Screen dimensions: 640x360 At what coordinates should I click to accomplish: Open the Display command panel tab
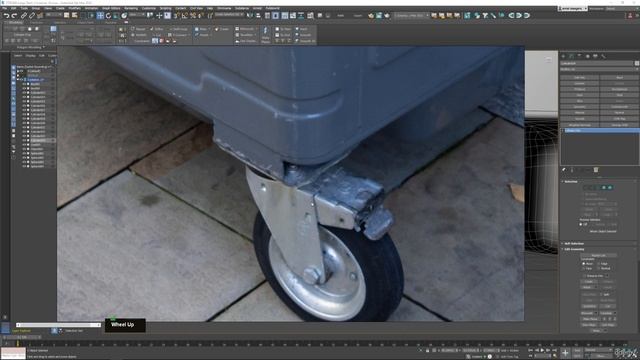click(x=596, y=56)
